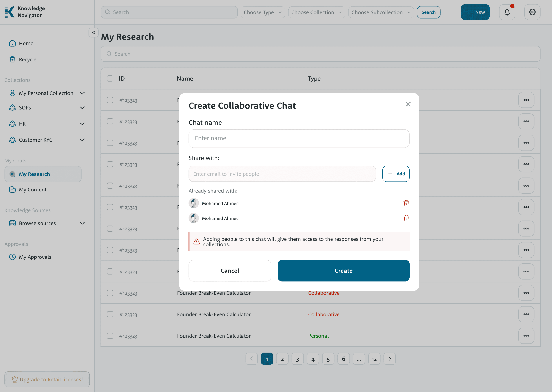Click the notifications bell icon
This screenshot has width=552, height=392.
[507, 12]
